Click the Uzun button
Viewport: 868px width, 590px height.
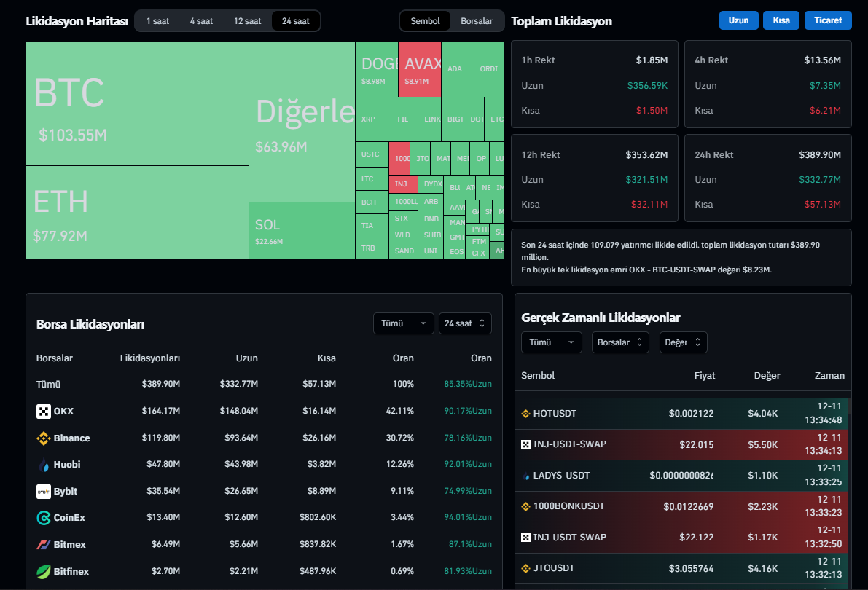coord(738,20)
